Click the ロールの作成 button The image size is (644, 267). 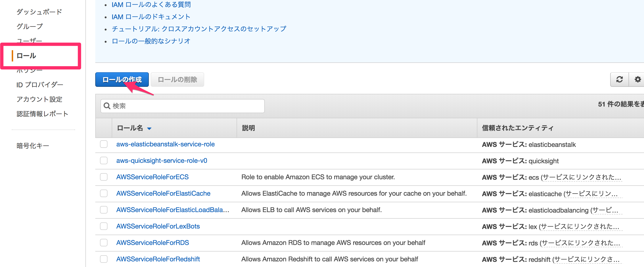point(122,79)
